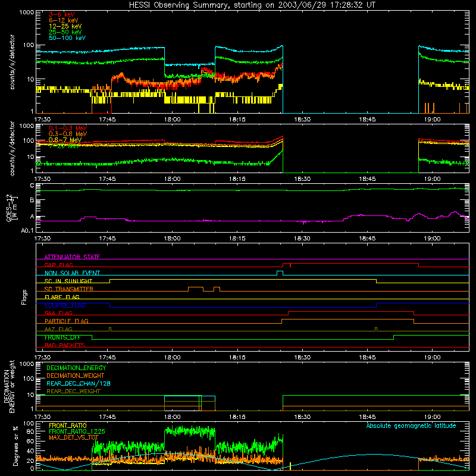Click the Degrees or % axis label
The image size is (476, 476).
tap(15, 446)
